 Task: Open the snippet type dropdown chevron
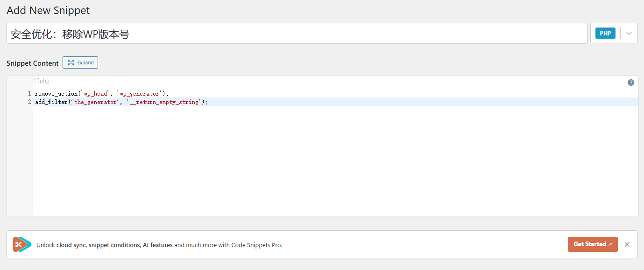[629, 34]
